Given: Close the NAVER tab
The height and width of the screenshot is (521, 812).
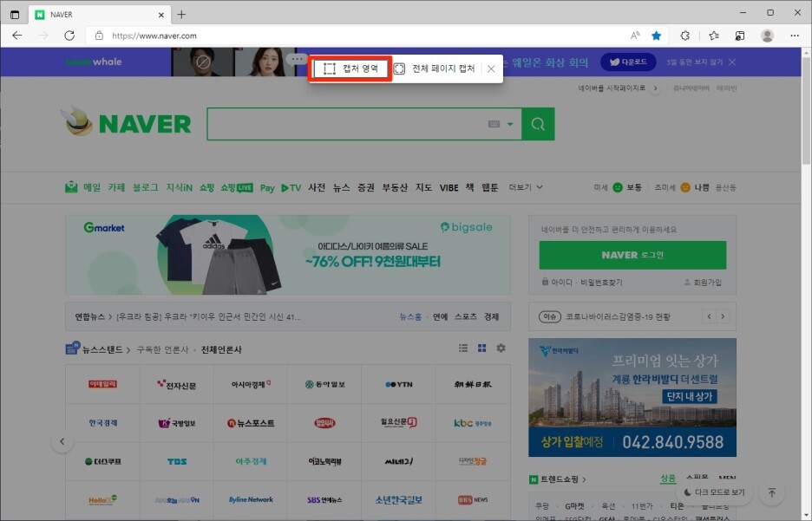Looking at the screenshot, I should (x=161, y=15).
